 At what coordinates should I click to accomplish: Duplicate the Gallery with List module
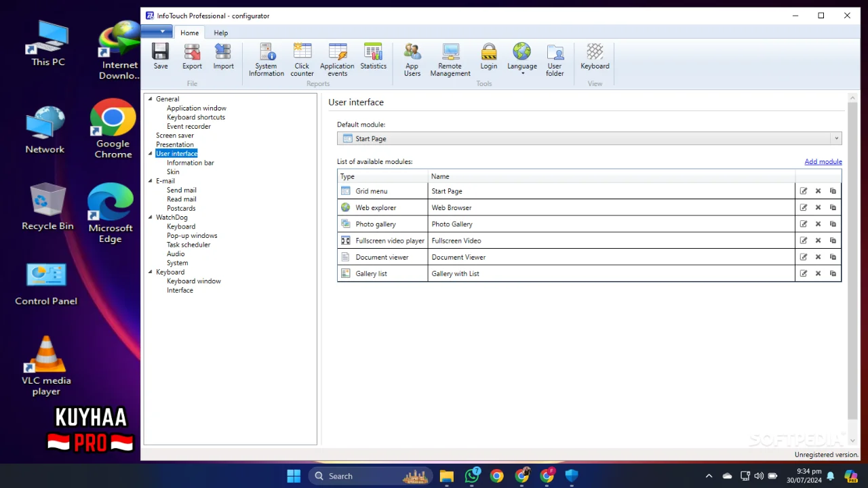[833, 274]
